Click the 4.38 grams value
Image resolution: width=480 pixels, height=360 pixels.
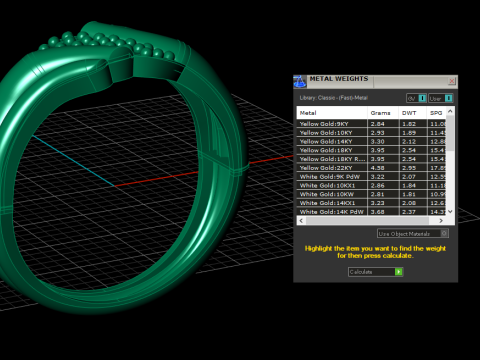point(378,168)
